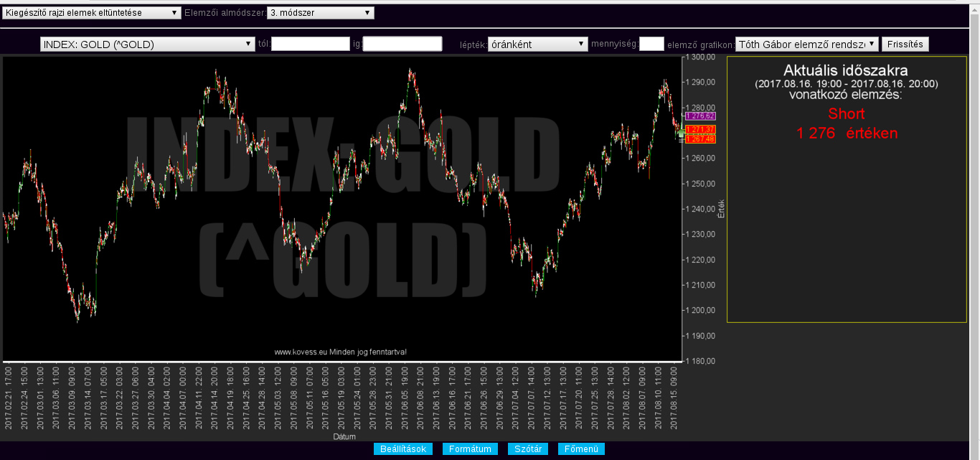980x460 pixels.
Task: Open Beállítások settings
Action: [x=403, y=449]
